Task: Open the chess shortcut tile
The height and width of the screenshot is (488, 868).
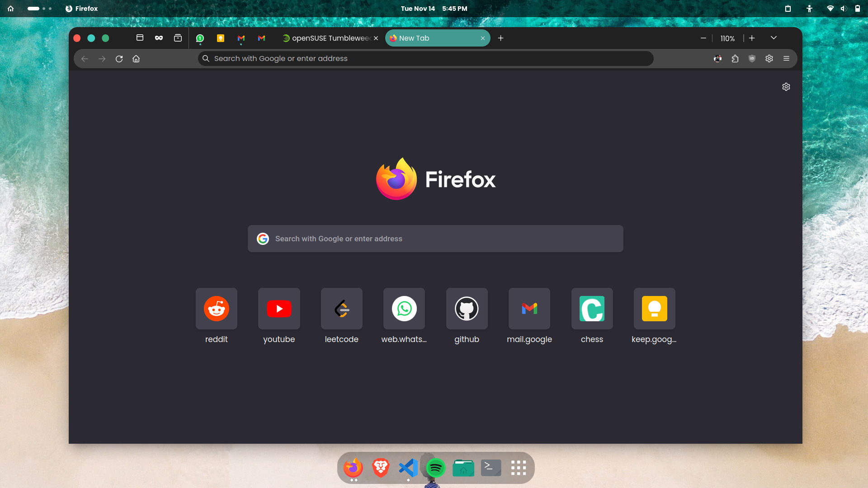Action: [x=592, y=309]
